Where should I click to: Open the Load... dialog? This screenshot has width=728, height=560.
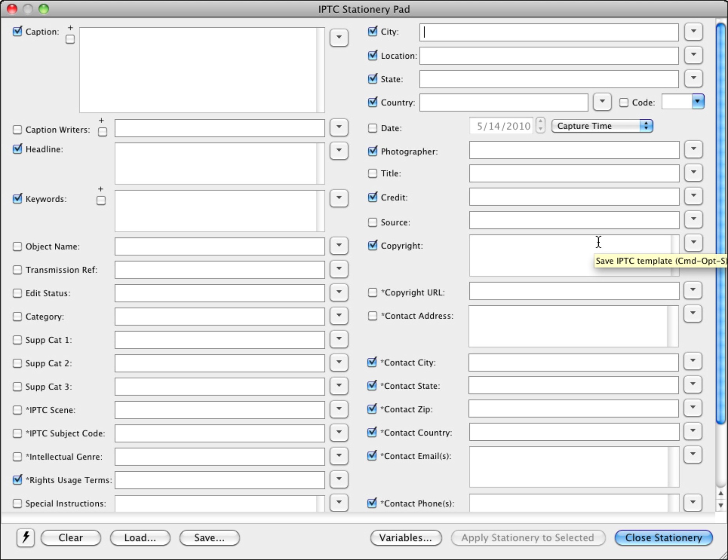140,538
